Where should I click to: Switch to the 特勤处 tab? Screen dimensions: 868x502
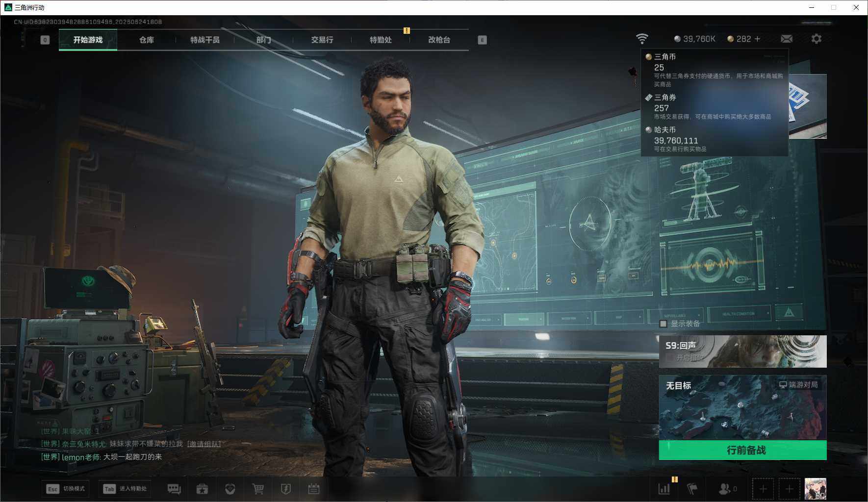click(381, 40)
